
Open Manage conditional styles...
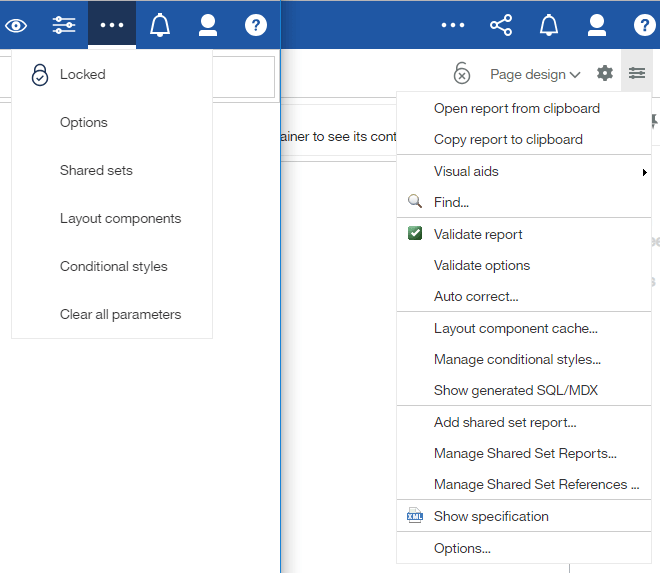point(524,360)
